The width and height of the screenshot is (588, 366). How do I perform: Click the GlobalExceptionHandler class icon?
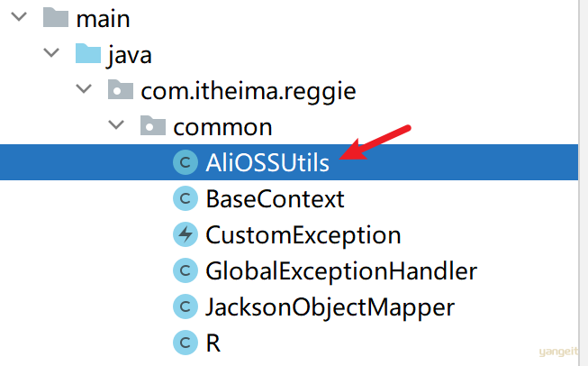(185, 270)
